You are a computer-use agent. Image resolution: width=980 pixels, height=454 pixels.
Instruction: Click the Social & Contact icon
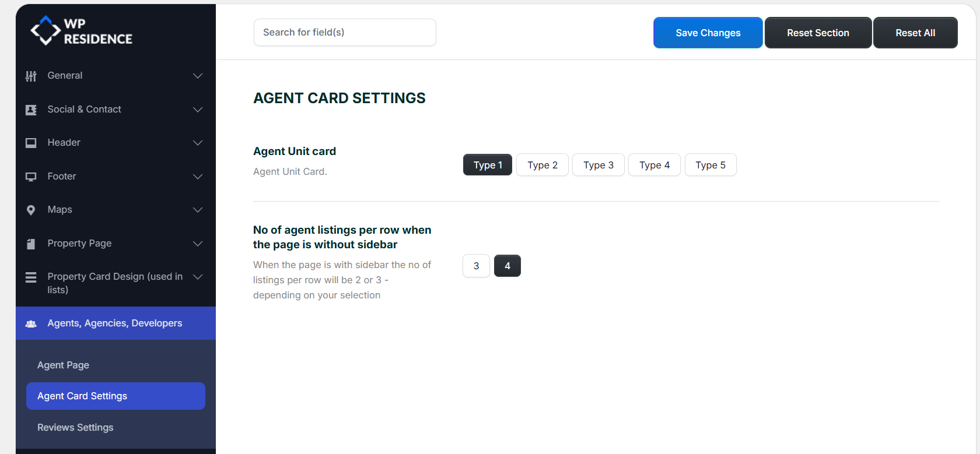pos(31,110)
